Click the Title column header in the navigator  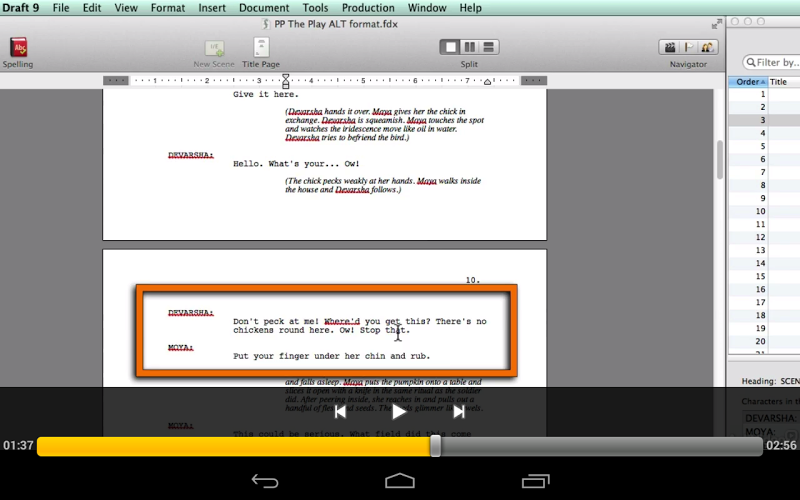pyautogui.click(x=784, y=82)
